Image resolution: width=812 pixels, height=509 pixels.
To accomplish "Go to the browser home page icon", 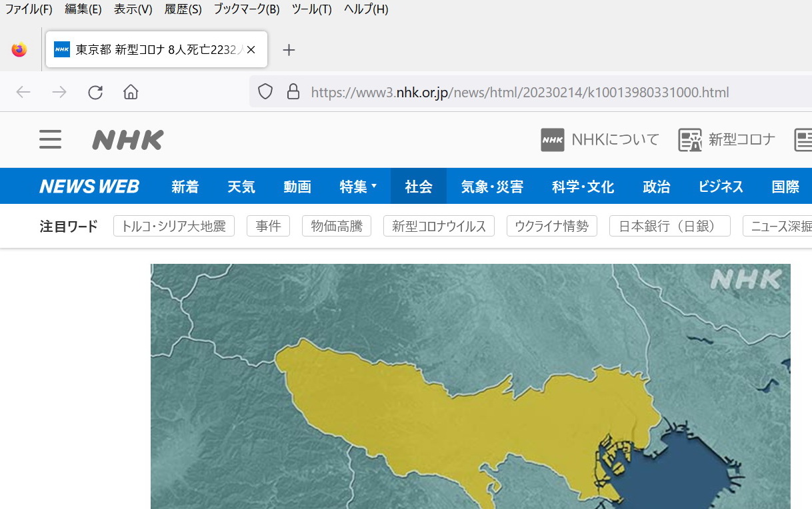I will click(x=131, y=92).
